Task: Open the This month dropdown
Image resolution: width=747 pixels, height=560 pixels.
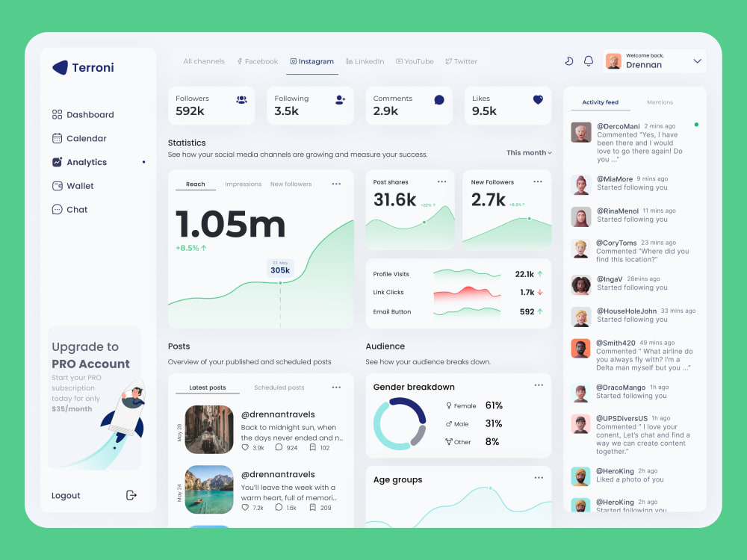Action: click(x=529, y=153)
